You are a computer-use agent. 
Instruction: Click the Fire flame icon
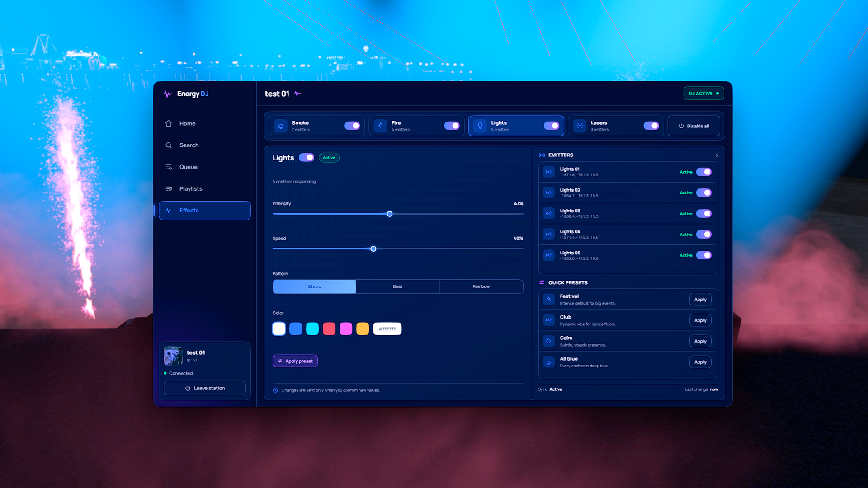[381, 126]
